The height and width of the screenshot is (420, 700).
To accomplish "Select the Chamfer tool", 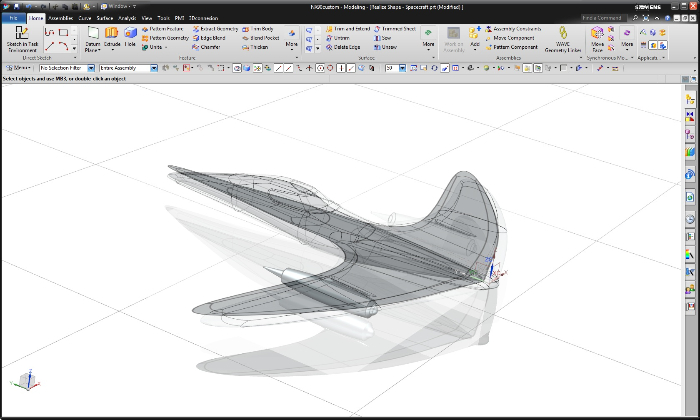I will click(206, 47).
